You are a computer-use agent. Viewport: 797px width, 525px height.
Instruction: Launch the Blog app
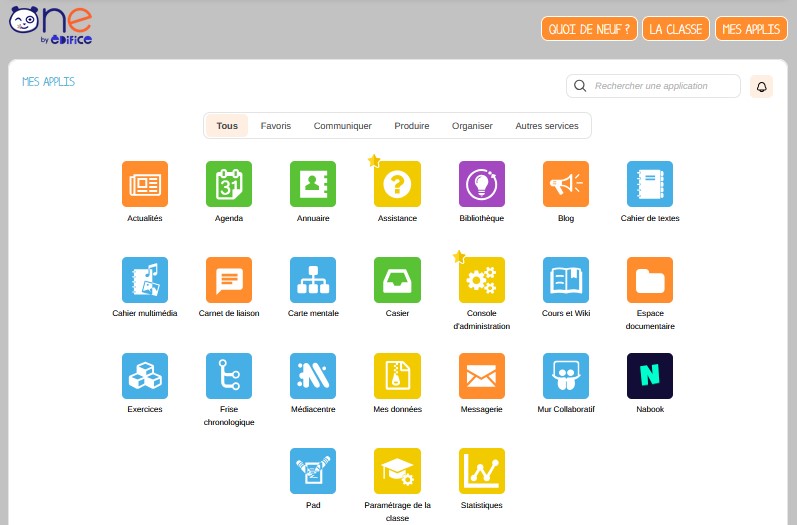566,184
